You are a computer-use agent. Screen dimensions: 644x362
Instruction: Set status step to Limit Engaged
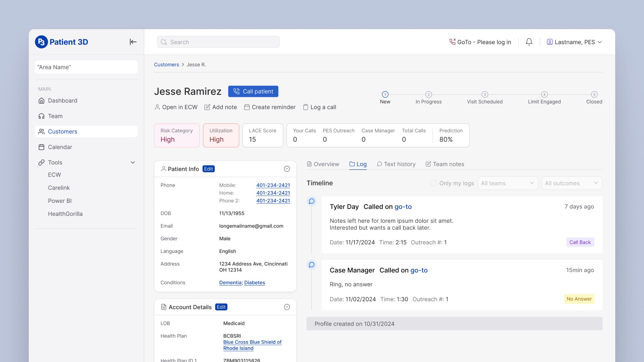[544, 98]
